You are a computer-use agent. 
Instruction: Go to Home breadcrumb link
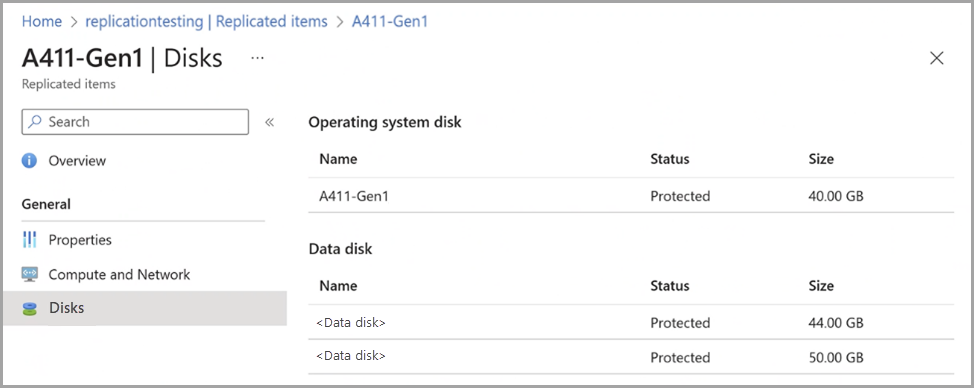[x=42, y=21]
